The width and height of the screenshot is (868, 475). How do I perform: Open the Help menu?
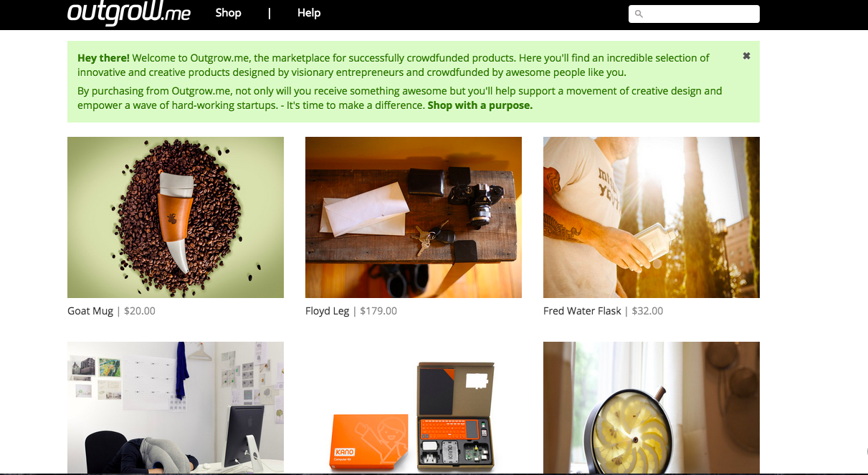pos(309,13)
